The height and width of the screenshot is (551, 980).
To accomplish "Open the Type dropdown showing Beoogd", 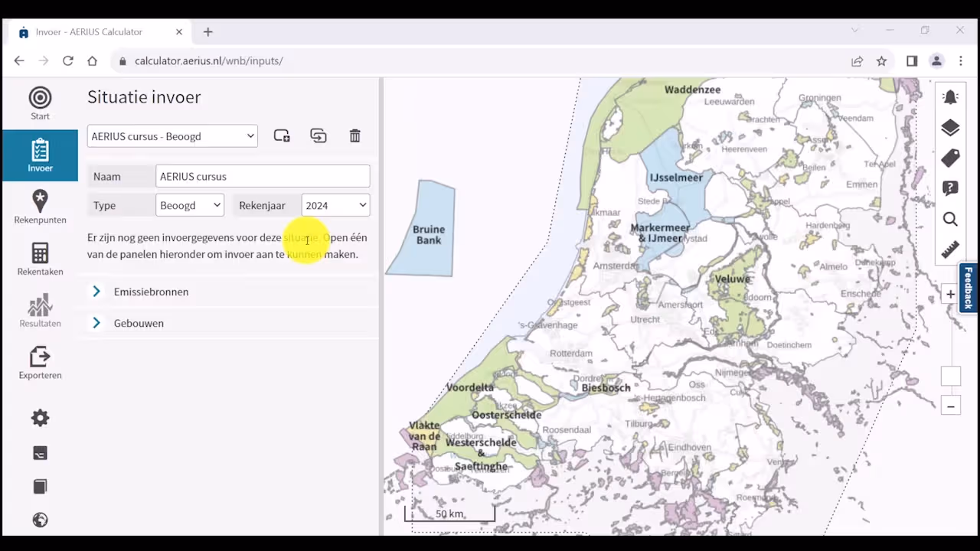I will click(190, 205).
